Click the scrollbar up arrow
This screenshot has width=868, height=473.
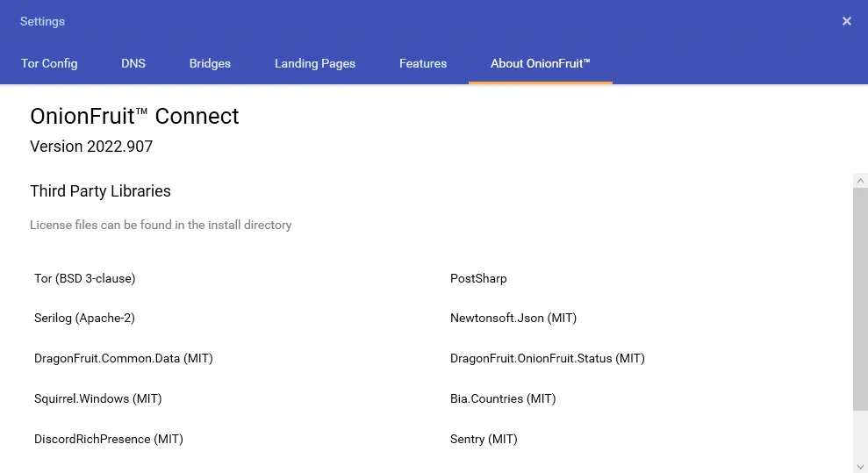(x=860, y=181)
